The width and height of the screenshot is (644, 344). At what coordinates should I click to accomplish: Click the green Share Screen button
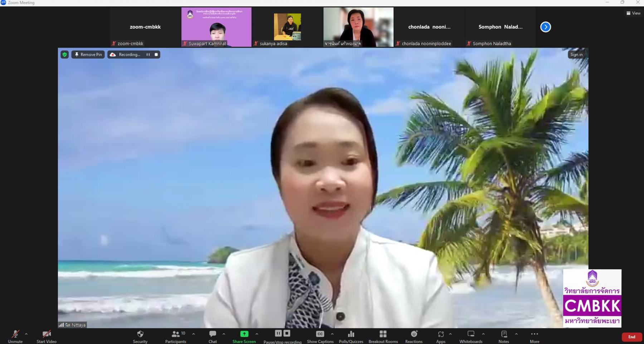[x=244, y=336]
